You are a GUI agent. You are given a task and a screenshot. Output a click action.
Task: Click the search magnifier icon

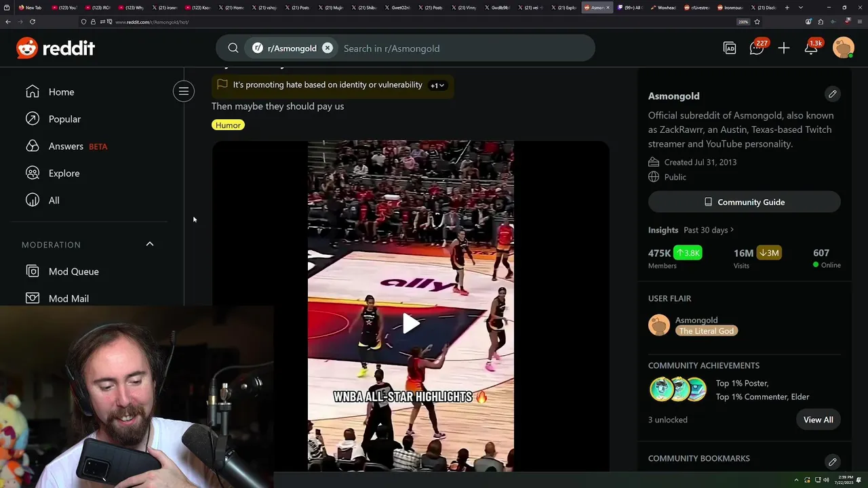pos(233,48)
